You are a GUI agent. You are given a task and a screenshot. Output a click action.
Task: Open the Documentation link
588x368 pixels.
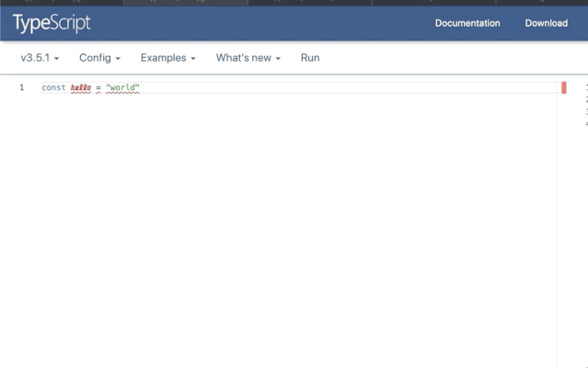pyautogui.click(x=467, y=23)
